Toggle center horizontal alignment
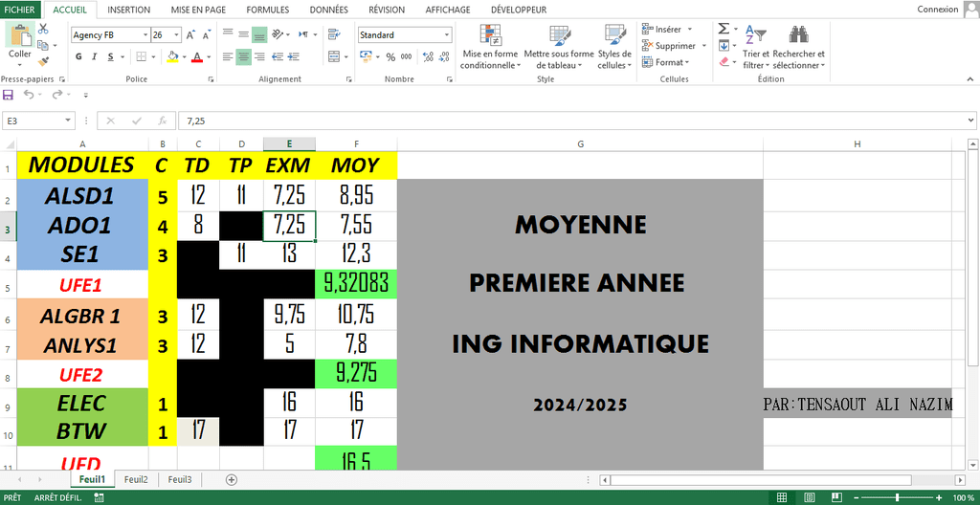The image size is (980, 505). 244,56
